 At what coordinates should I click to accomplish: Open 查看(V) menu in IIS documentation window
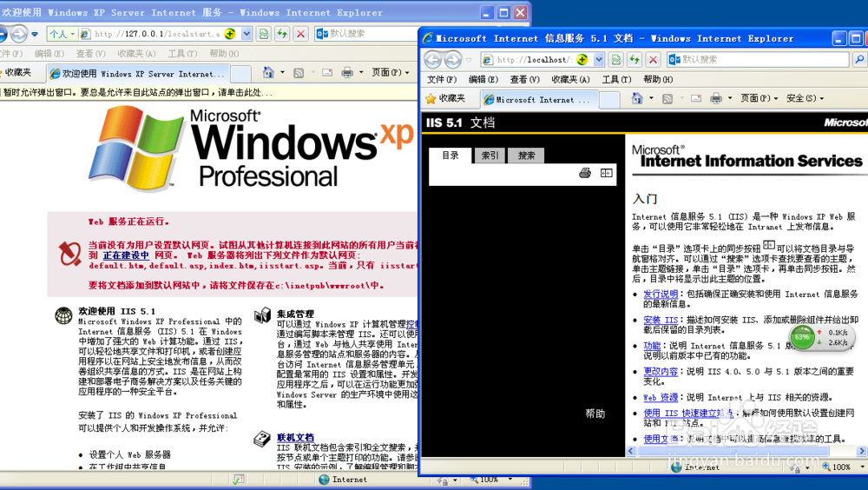525,79
